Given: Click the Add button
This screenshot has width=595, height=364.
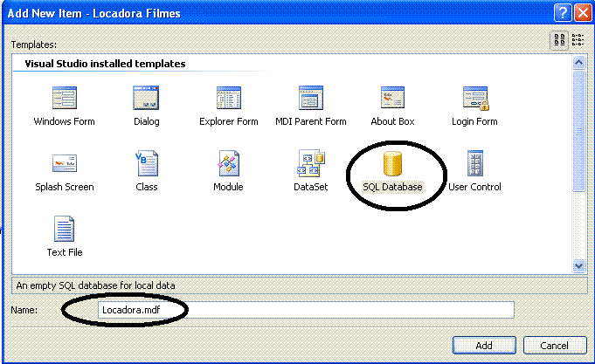Looking at the screenshot, I should point(484,346).
